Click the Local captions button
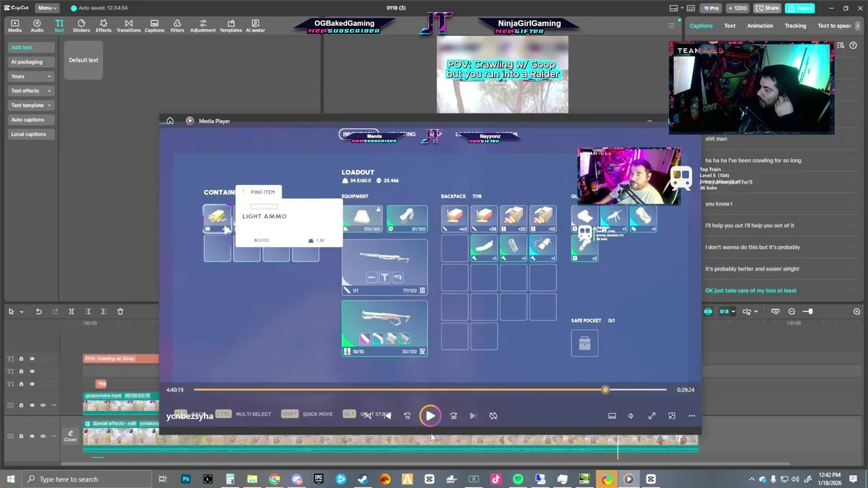 pos(31,134)
